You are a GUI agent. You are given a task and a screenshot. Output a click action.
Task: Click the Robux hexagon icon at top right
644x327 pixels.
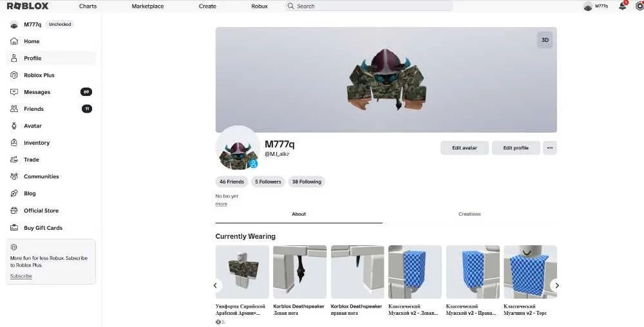[x=639, y=6]
